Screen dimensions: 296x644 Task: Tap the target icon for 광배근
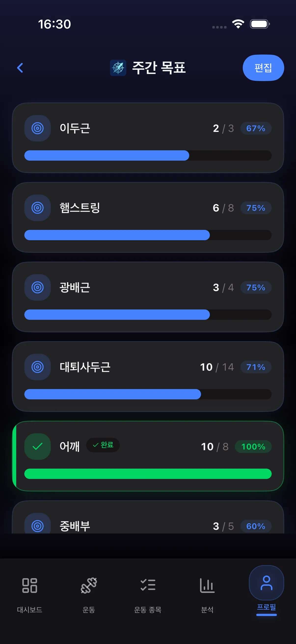38,287
